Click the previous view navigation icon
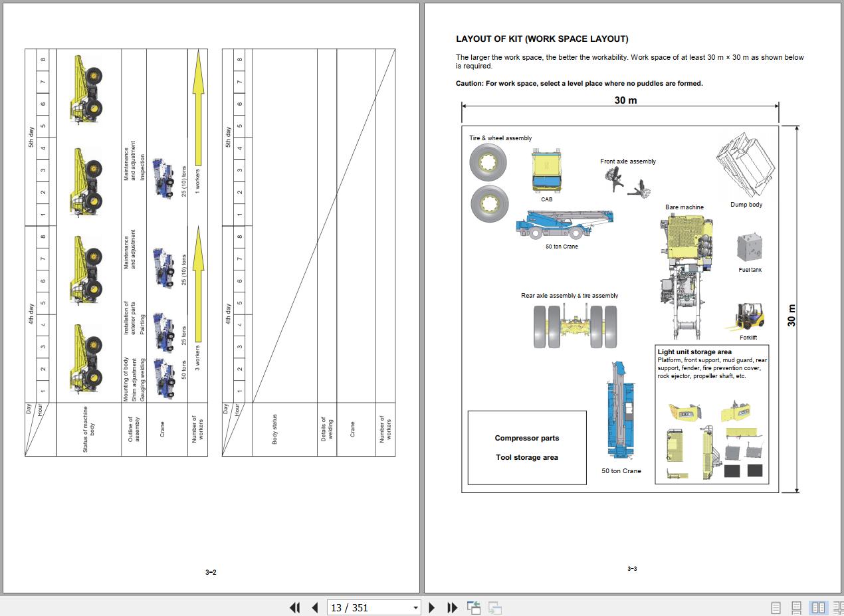The height and width of the screenshot is (616, 844). [474, 607]
